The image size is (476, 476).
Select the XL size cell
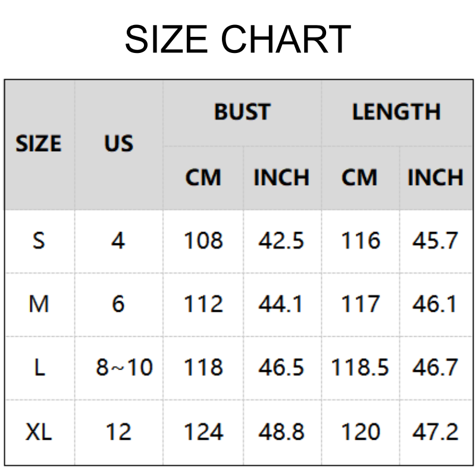(39, 432)
